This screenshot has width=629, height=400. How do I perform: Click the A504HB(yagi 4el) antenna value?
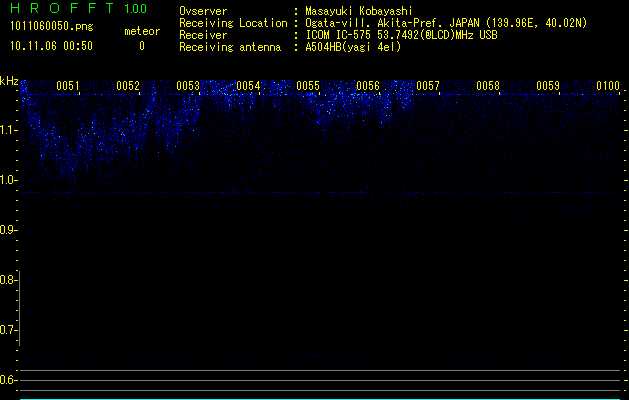pos(353,47)
